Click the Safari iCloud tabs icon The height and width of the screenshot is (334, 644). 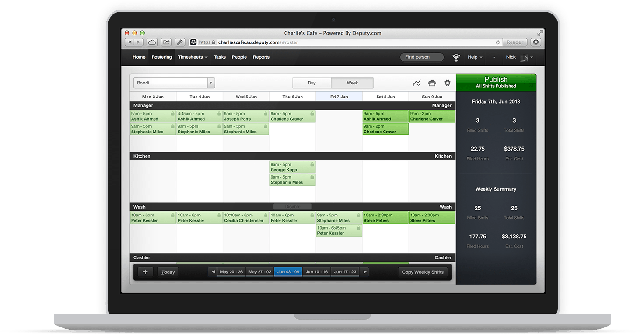(152, 42)
